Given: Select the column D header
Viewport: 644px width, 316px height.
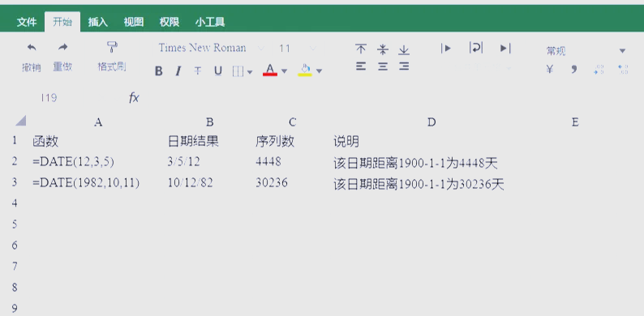Looking at the screenshot, I should point(431,122).
